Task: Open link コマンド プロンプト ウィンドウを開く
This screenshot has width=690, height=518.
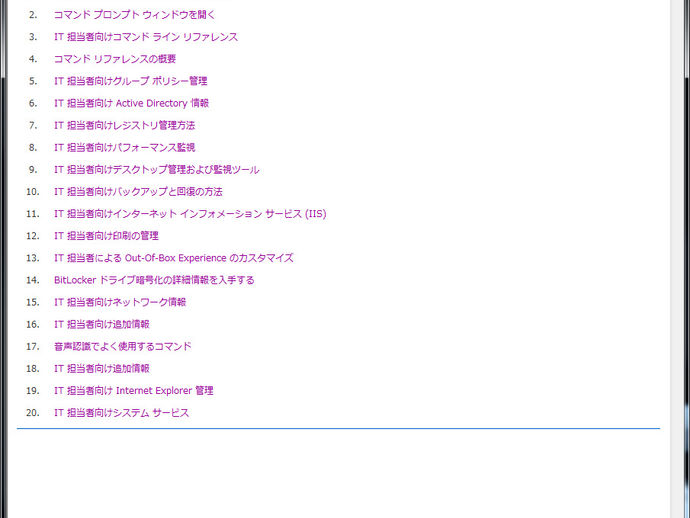Action: [134, 15]
